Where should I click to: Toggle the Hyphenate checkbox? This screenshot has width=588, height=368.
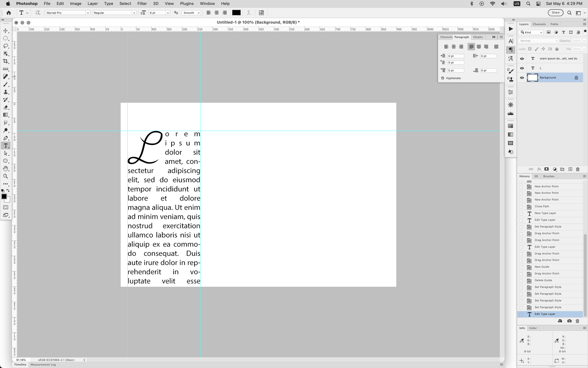[443, 78]
